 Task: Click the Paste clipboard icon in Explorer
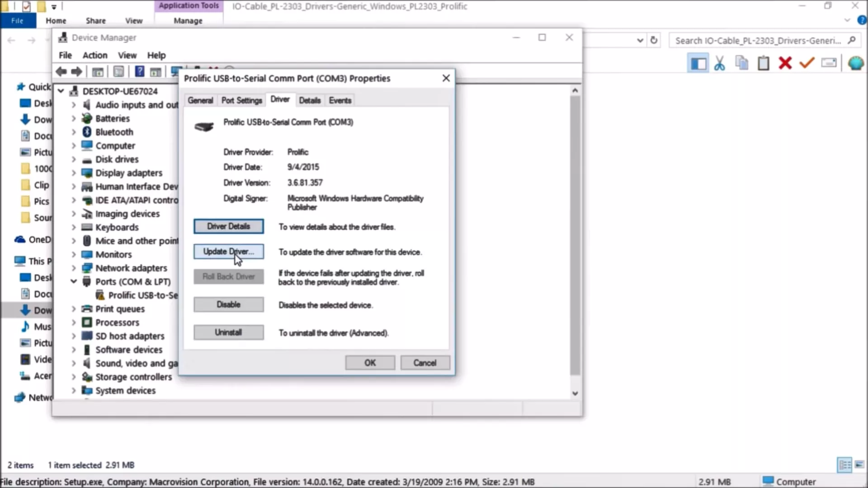764,63
